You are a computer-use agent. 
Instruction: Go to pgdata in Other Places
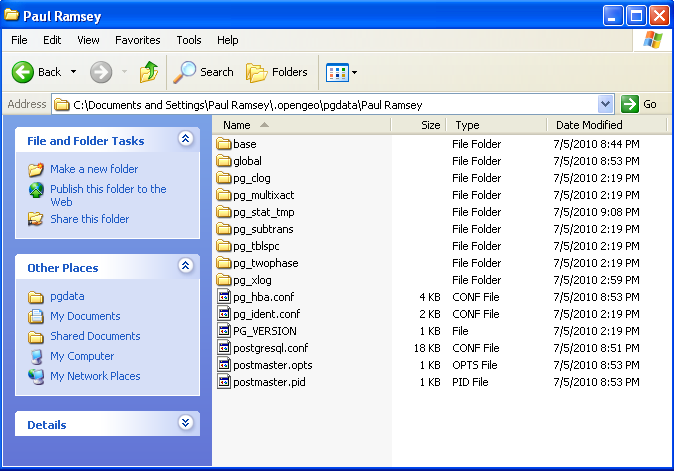click(67, 297)
